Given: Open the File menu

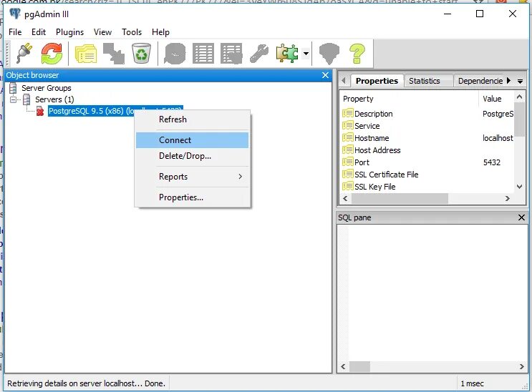Looking at the screenshot, I should pos(15,32).
